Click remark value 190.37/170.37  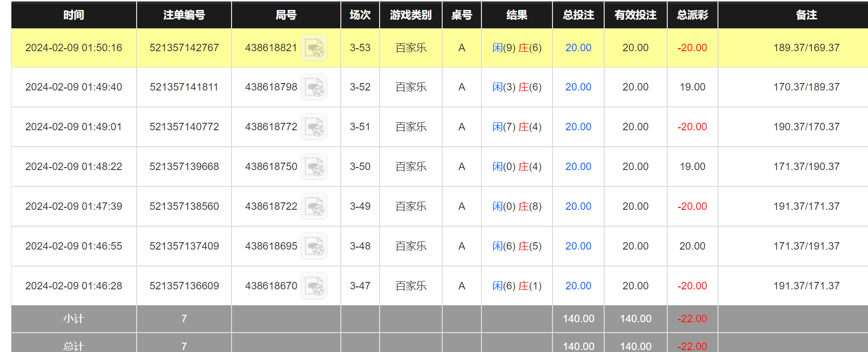[806, 127]
